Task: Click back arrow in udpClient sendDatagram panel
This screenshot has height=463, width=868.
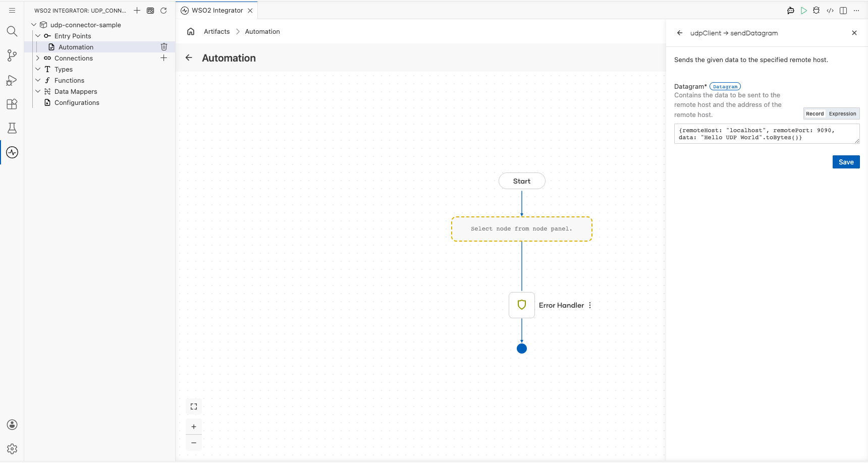Action: (x=680, y=33)
